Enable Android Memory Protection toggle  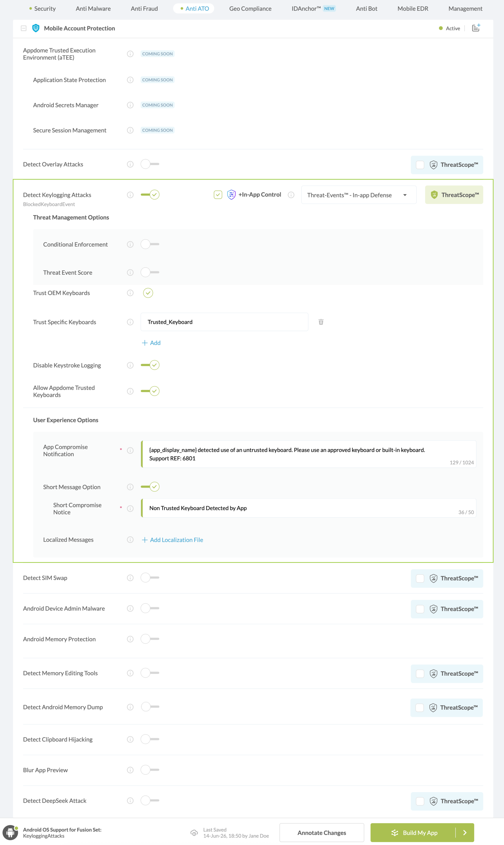pos(150,639)
